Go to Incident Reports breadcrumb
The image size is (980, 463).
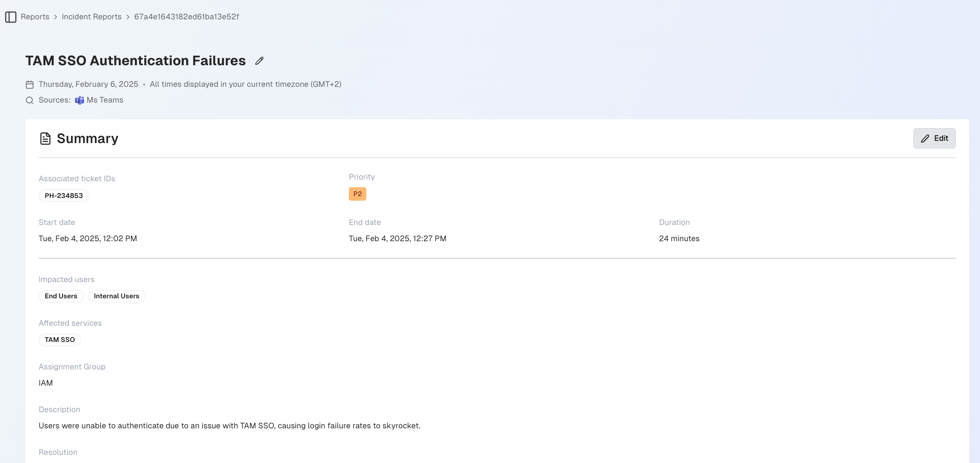click(92, 17)
